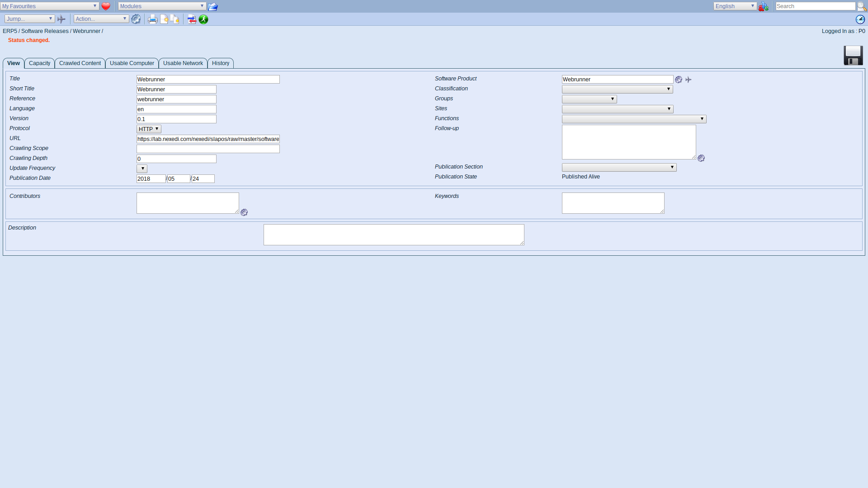Click the copy document icon

tap(175, 19)
